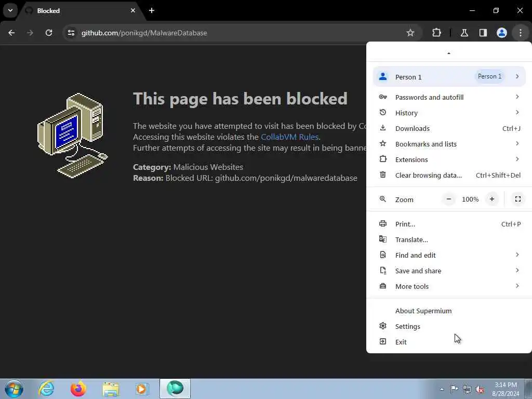532x399 pixels.
Task: Click the Zoom magnifier icon
Action: tap(383, 199)
